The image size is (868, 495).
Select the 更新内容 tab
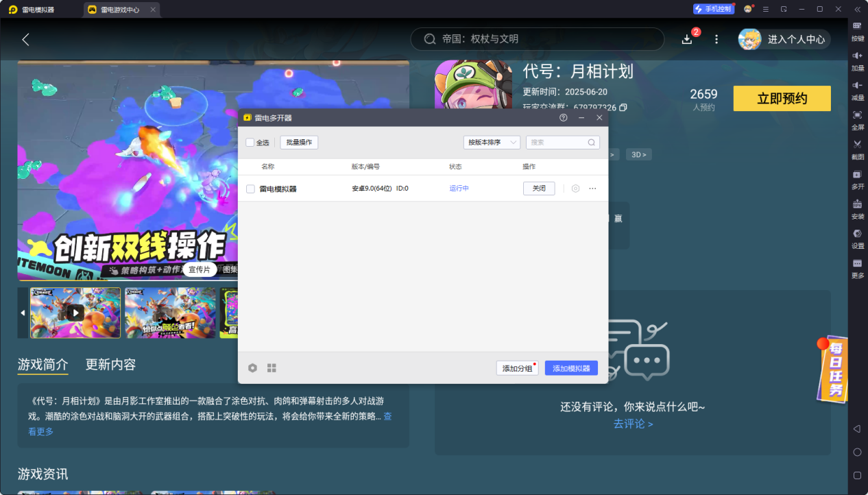pos(110,365)
